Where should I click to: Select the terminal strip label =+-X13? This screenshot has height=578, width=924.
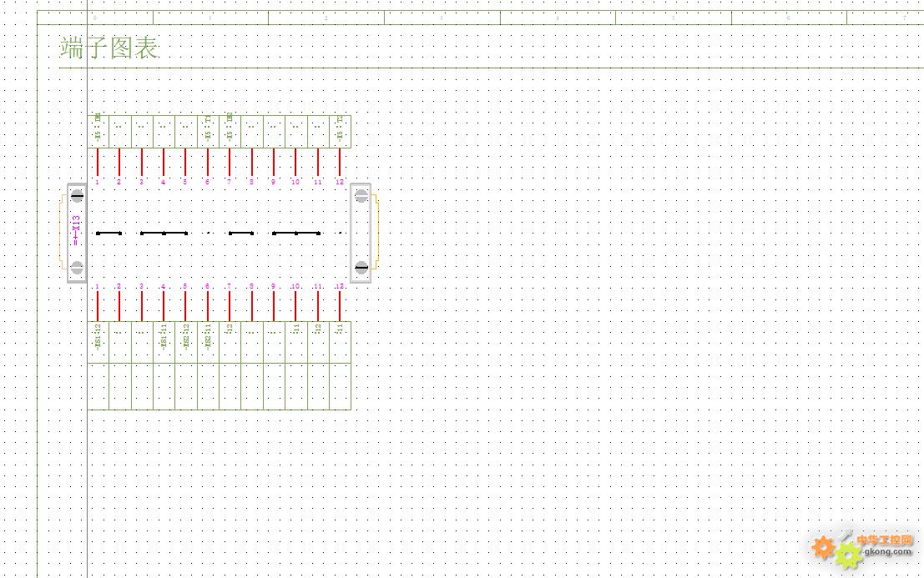click(x=76, y=231)
